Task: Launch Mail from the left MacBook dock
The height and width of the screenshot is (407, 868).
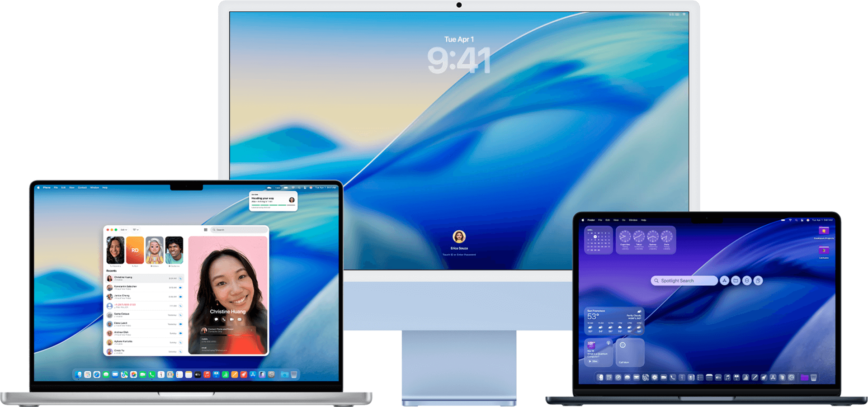Action: (x=115, y=374)
